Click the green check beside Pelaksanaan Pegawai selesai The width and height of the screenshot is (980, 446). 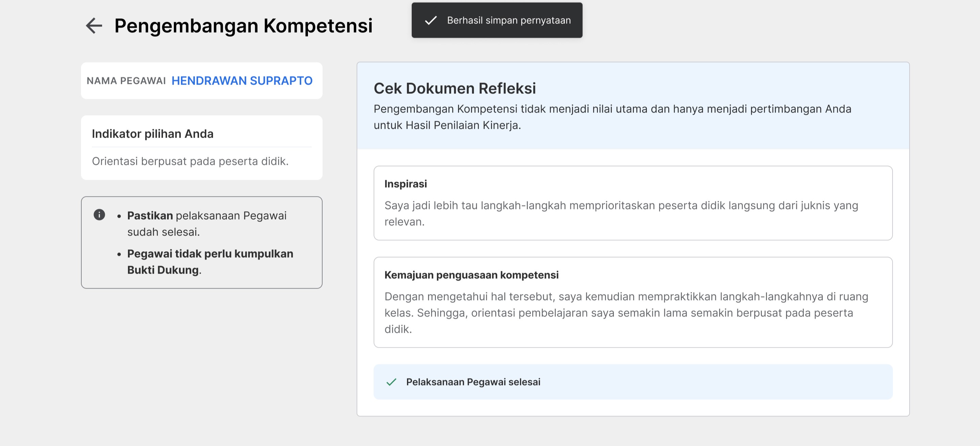(391, 382)
